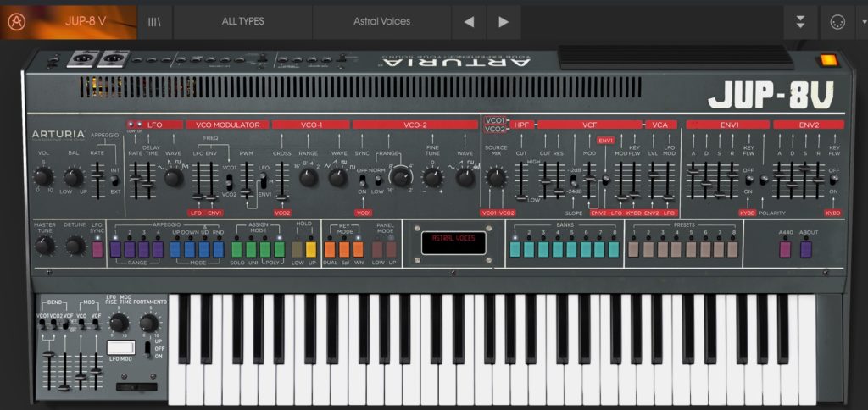Select DUAL key mode orange button
The height and width of the screenshot is (410, 868).
pos(330,250)
